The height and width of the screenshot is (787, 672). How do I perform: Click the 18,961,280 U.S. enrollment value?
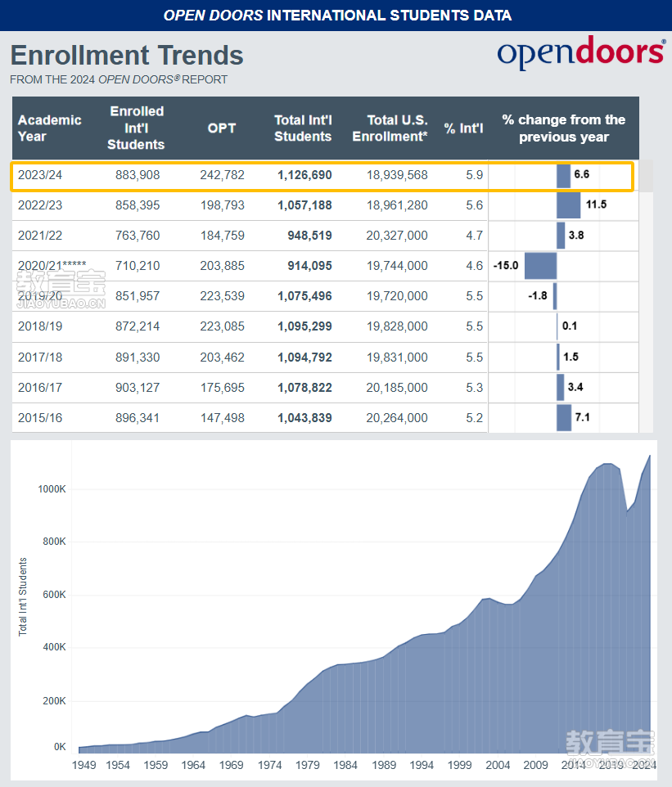pyautogui.click(x=397, y=205)
